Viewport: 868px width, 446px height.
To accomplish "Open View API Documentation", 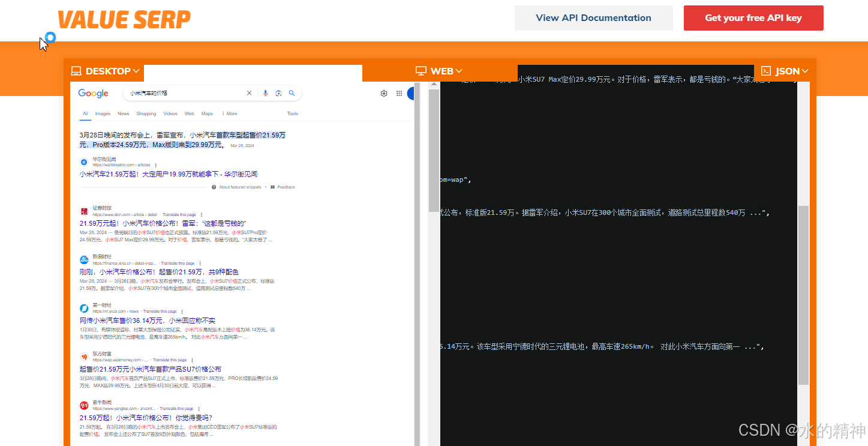I will click(593, 18).
